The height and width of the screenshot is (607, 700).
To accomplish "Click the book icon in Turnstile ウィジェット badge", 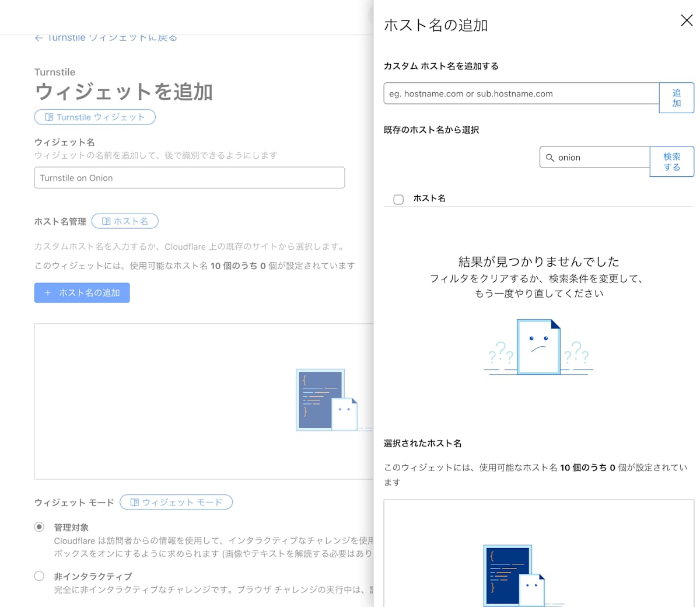I will click(49, 117).
